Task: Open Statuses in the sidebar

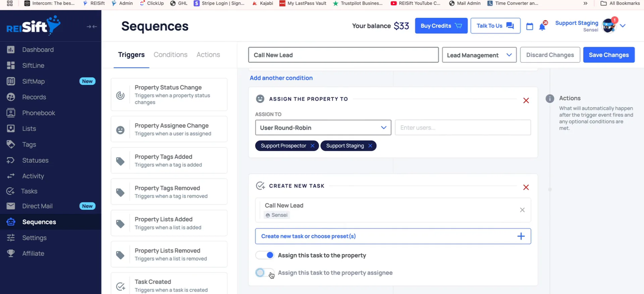Action: pyautogui.click(x=35, y=160)
